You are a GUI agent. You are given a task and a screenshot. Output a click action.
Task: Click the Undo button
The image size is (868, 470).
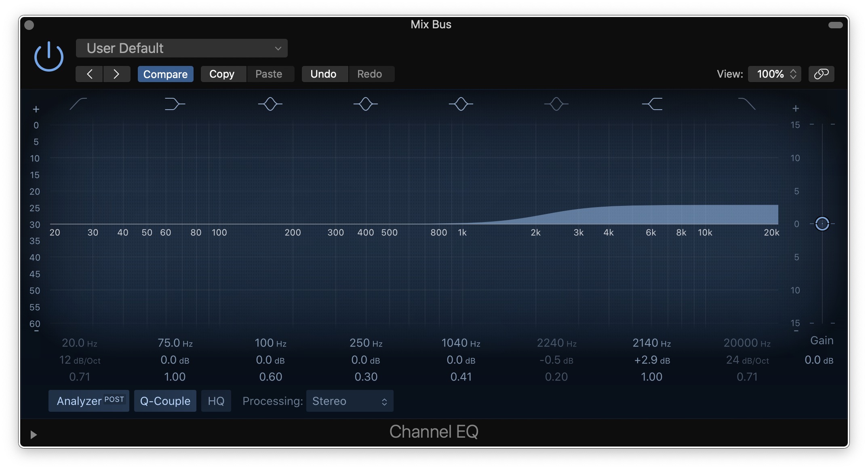click(x=323, y=74)
